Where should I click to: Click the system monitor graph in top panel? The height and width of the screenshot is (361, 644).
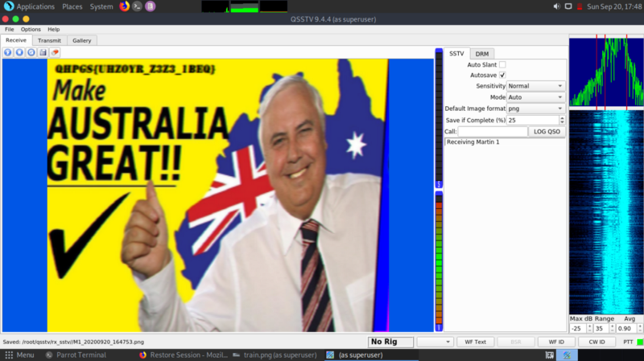(245, 6)
